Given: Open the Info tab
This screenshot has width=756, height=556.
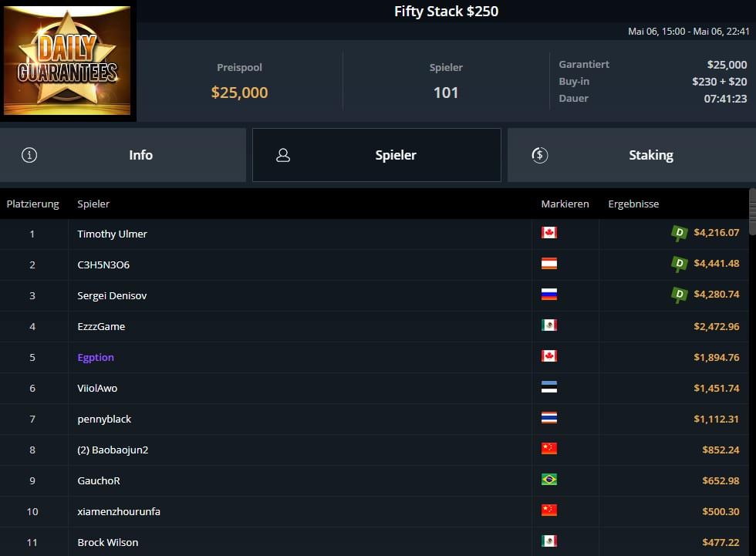Looking at the screenshot, I should pos(123,155).
